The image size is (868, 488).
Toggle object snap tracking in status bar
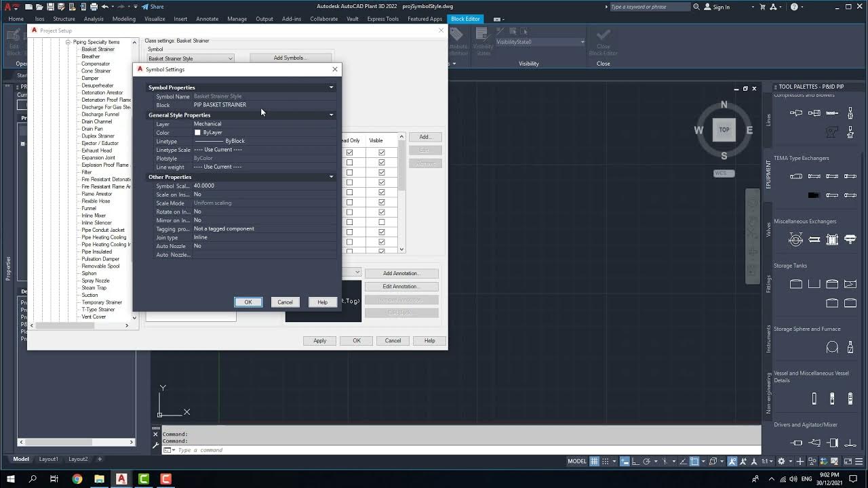tap(684, 462)
